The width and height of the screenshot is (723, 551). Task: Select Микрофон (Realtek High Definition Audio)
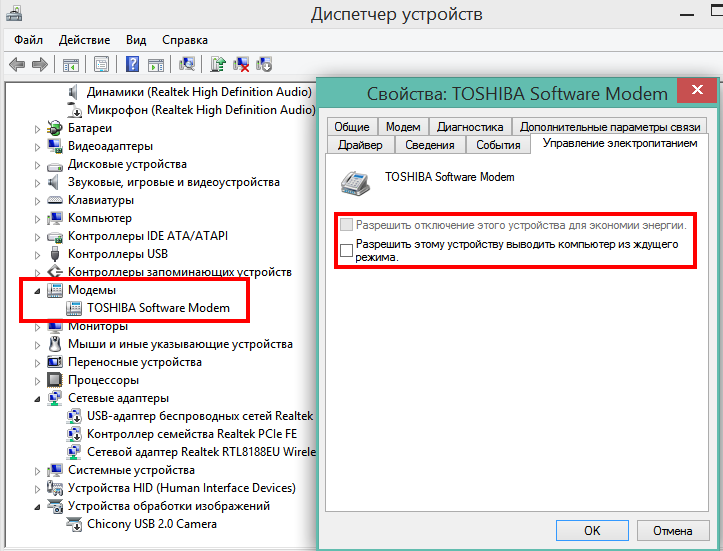coord(201,110)
